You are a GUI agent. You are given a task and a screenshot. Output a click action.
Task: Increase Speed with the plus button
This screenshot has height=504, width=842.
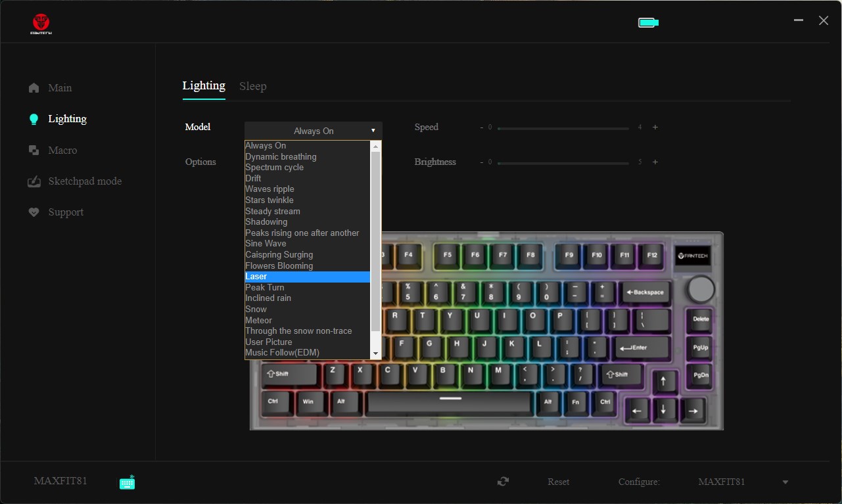(x=655, y=127)
